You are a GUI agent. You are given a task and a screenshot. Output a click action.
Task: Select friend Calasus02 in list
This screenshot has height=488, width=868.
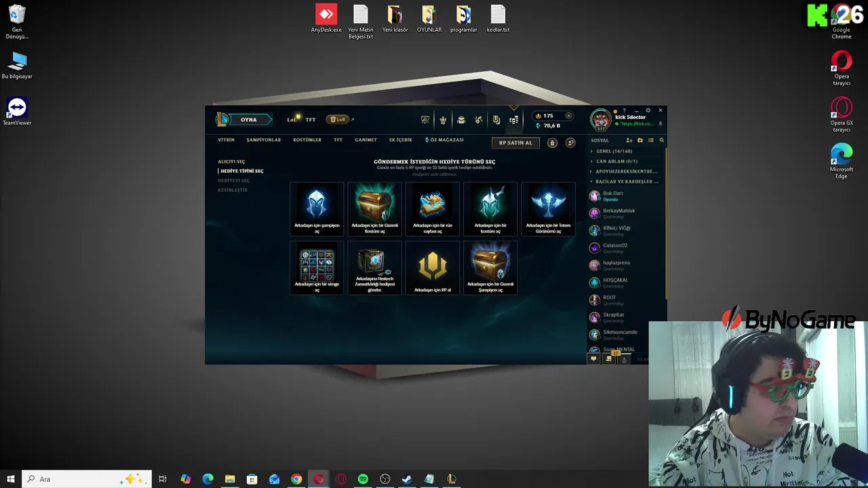point(625,248)
